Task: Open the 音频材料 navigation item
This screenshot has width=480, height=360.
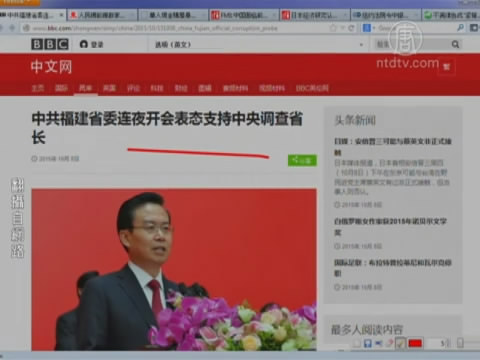Action: pyautogui.click(x=235, y=88)
